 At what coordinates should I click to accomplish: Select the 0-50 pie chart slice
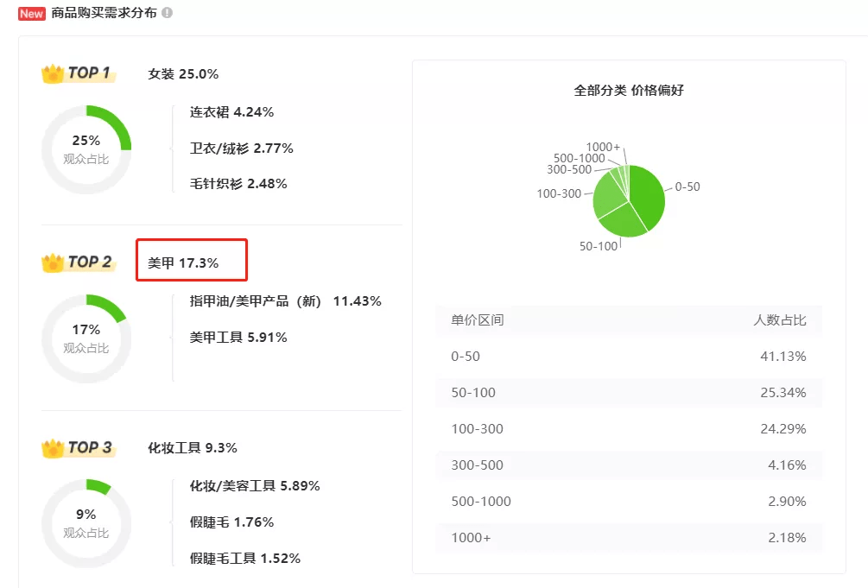click(648, 195)
